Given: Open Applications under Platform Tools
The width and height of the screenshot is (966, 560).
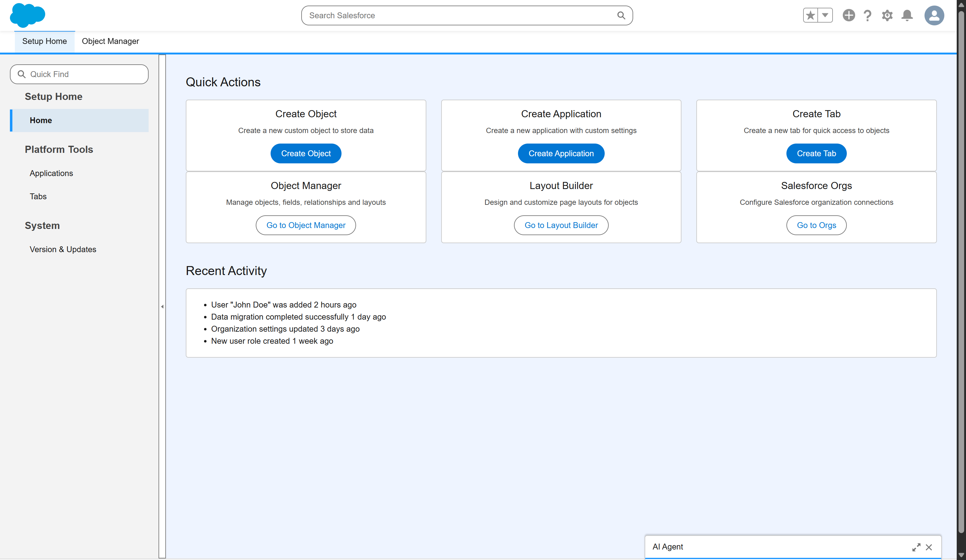Looking at the screenshot, I should tap(51, 173).
